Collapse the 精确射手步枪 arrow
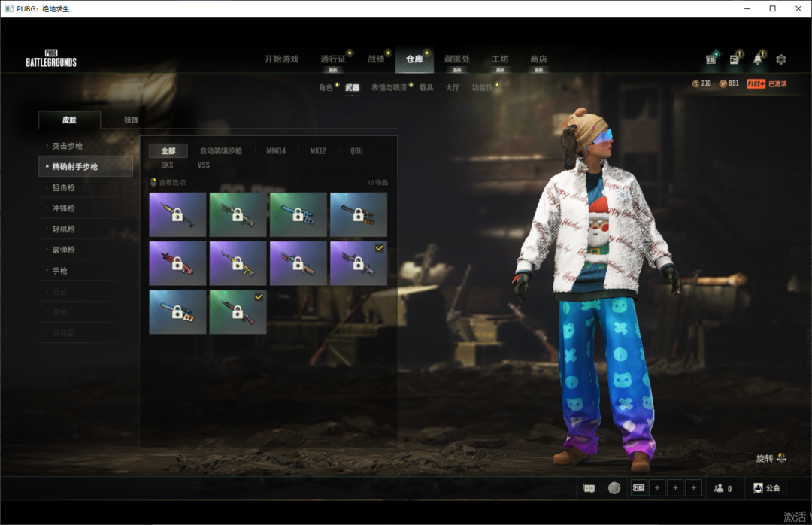812x525 pixels. tap(47, 166)
